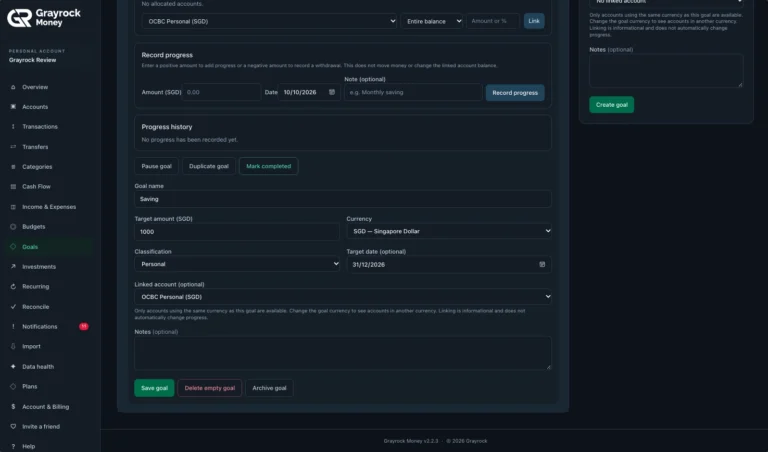This screenshot has height=452, width=768.
Task: Open calendar picker in Record progress date
Action: pyautogui.click(x=332, y=92)
